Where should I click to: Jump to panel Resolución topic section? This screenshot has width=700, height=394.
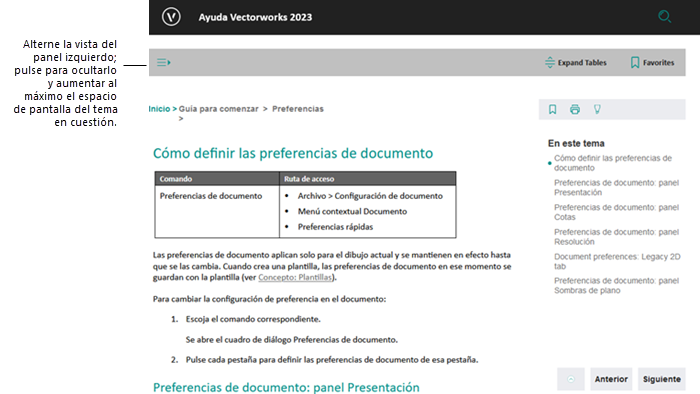click(617, 236)
